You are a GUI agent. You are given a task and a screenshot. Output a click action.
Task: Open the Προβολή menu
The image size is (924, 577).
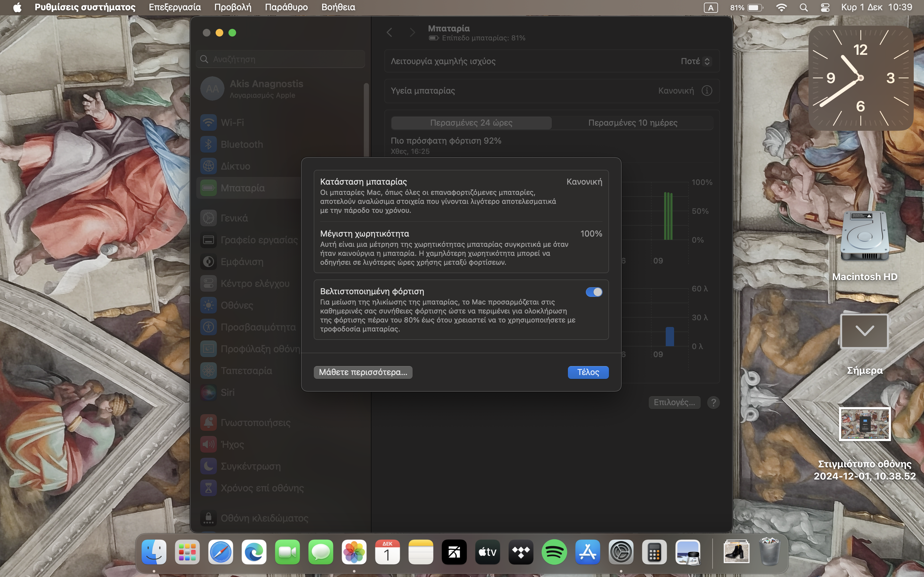(x=233, y=7)
